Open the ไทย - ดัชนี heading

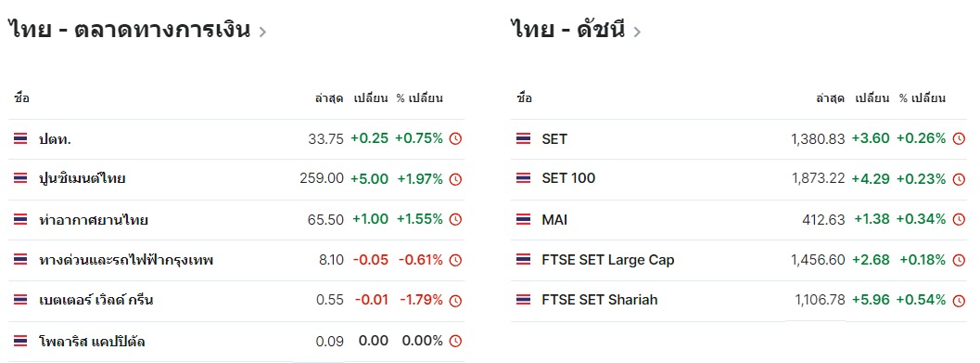[567, 30]
